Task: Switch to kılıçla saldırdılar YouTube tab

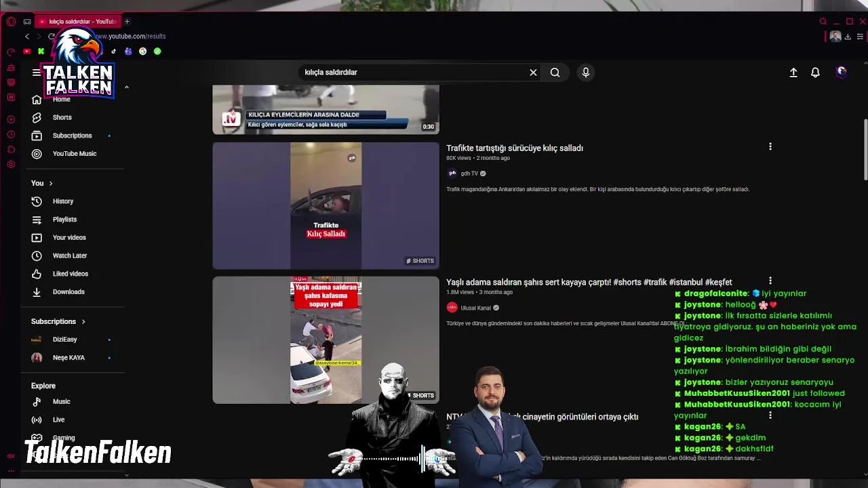Action: tap(77, 22)
